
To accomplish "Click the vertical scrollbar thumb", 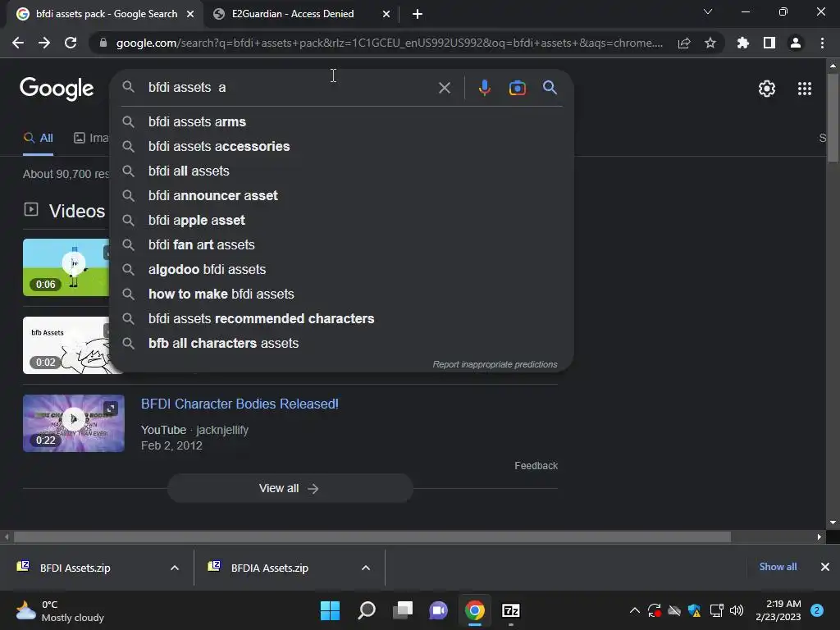I will pos(833,118).
